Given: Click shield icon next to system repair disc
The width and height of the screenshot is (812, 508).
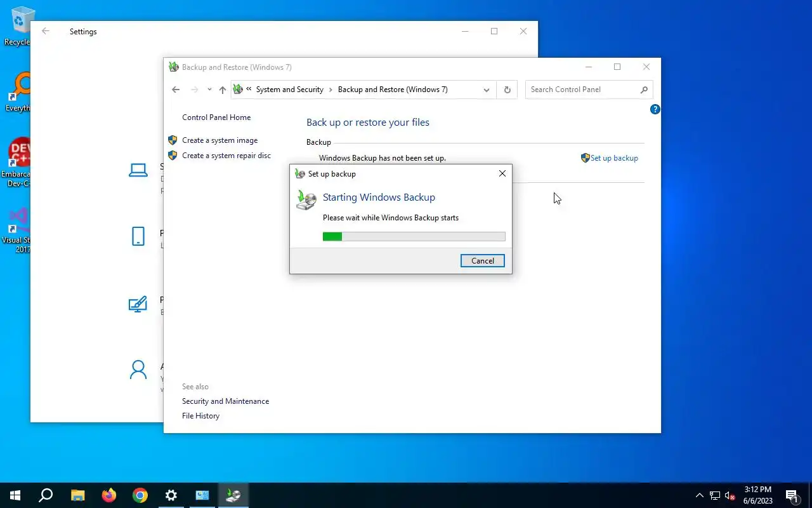Looking at the screenshot, I should (173, 156).
